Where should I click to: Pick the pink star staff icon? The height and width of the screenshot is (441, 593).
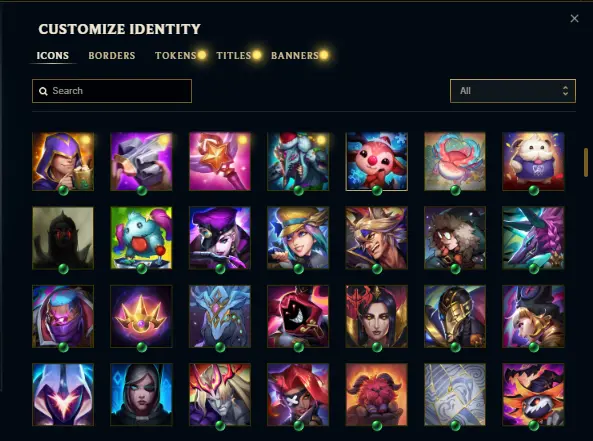click(220, 161)
